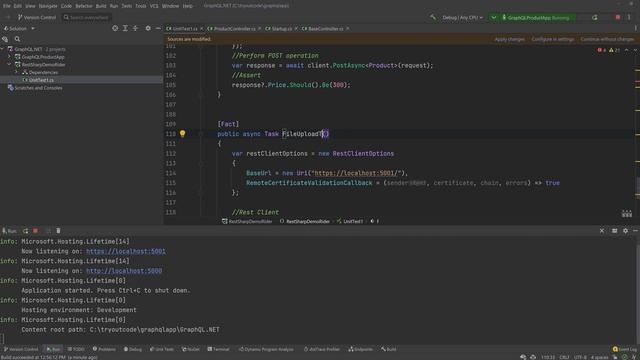This screenshot has height=360, width=640.
Task: Open Solution panel settings gear
Action: tap(148, 28)
